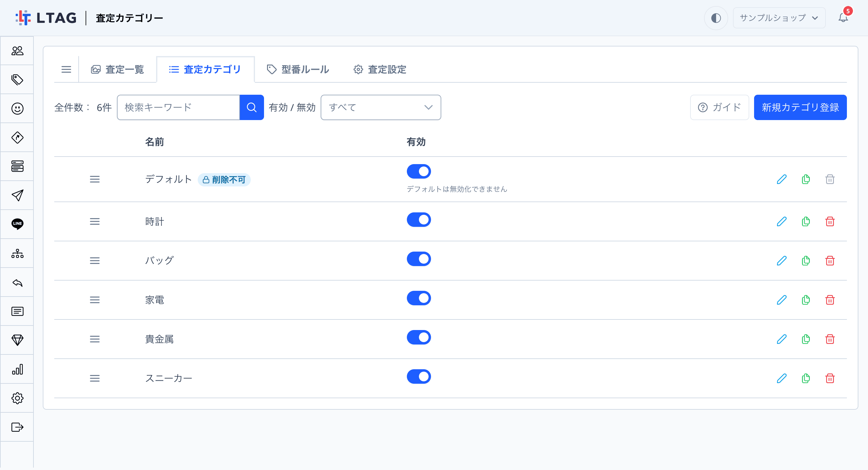
Task: Select the 査定カテゴリ tab
Action: coord(205,69)
